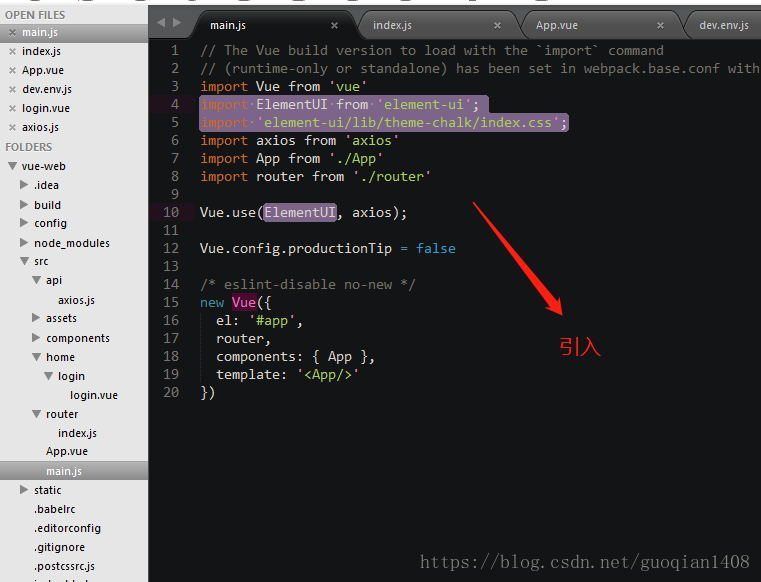Click the '#app' string on line 16
761x582 pixels.
[272, 320]
